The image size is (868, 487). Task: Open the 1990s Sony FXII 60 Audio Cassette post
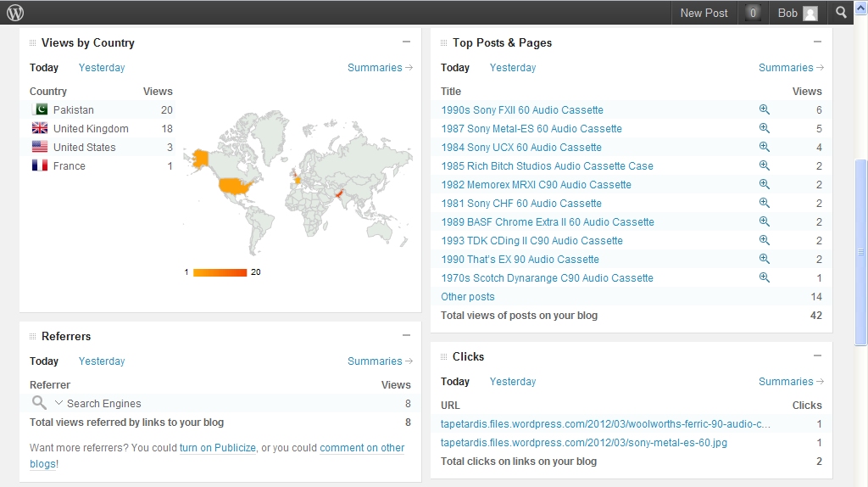click(x=522, y=109)
